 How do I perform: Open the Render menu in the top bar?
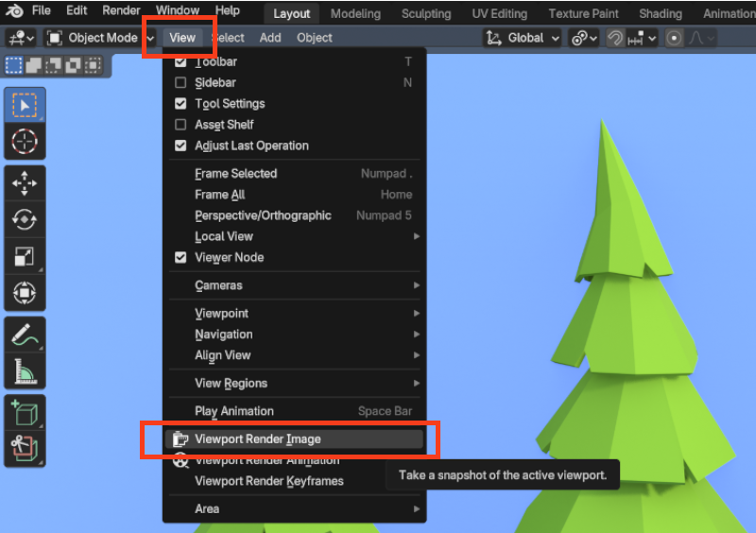(x=121, y=11)
